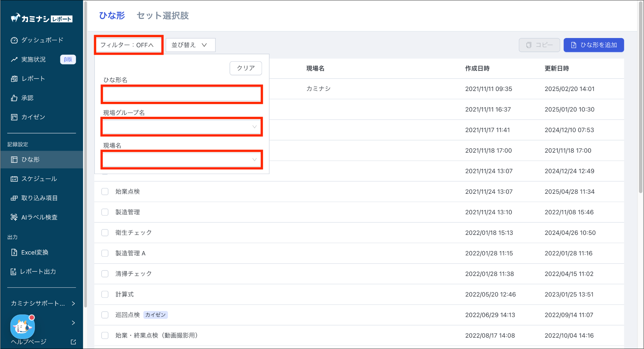Open the 並び替え sort dropdown
The image size is (644, 349).
point(190,45)
